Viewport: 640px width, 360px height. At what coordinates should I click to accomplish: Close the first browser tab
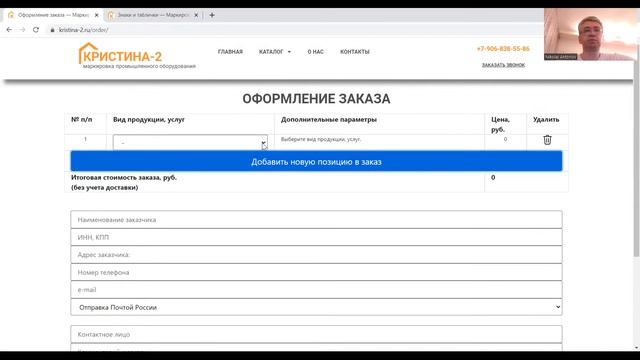pyautogui.click(x=96, y=15)
